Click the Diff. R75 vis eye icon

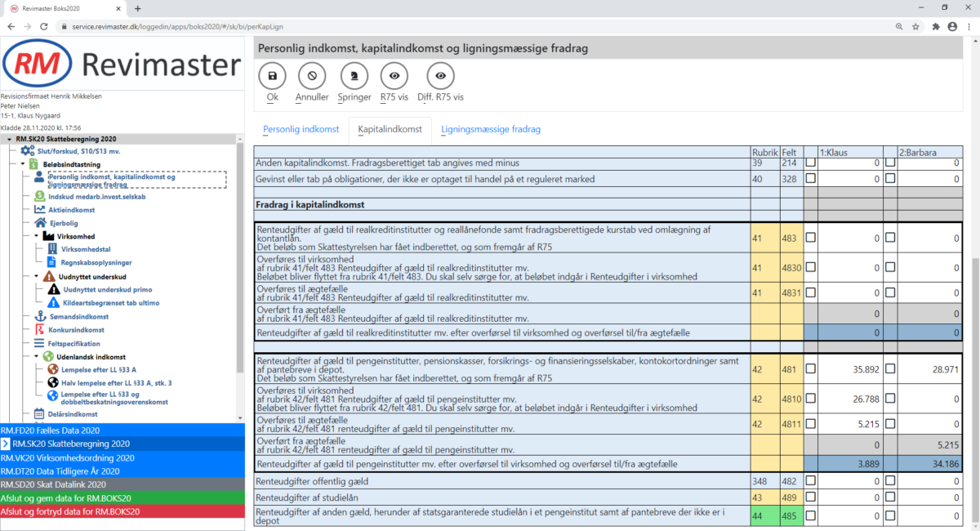[x=441, y=76]
